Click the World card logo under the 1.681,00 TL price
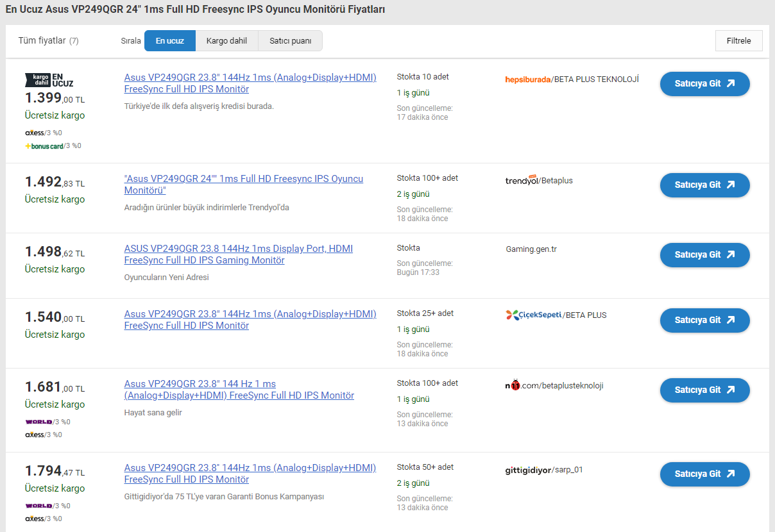Viewport: 775px width, 532px height. (x=38, y=422)
